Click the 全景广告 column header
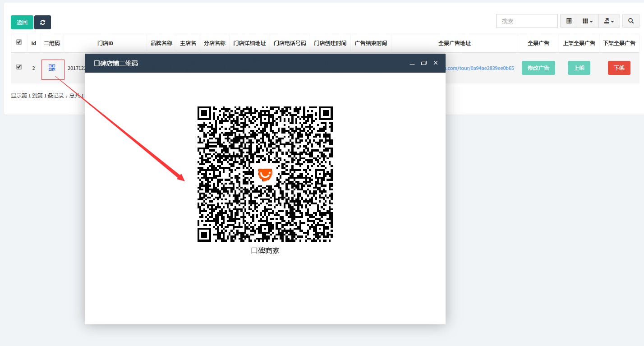Image resolution: width=644 pixels, height=346 pixels. coord(538,43)
